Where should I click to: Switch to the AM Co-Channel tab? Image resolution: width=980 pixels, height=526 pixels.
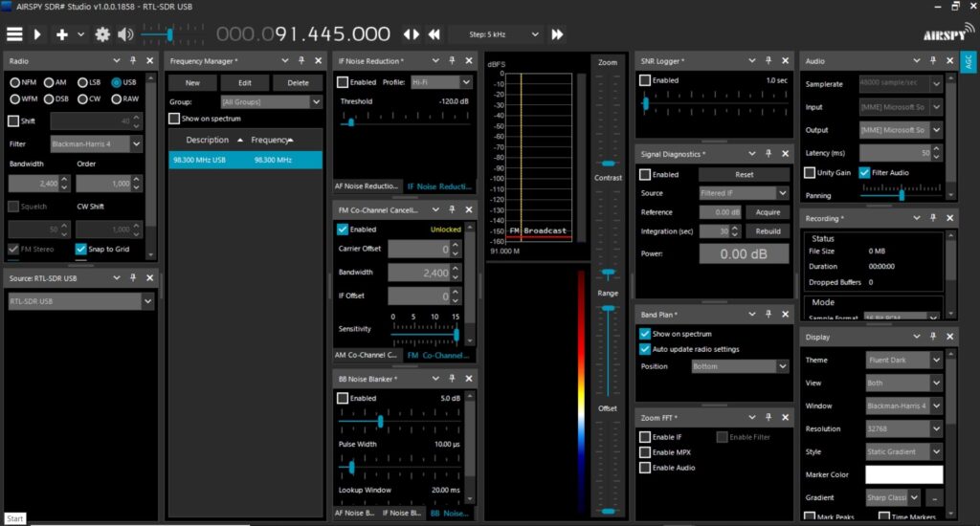(x=366, y=355)
